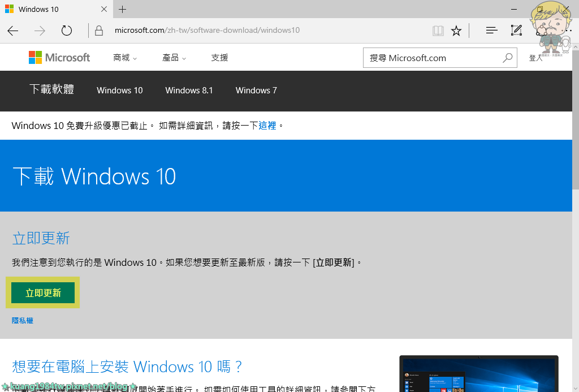Minimize the browser window

pyautogui.click(x=514, y=9)
